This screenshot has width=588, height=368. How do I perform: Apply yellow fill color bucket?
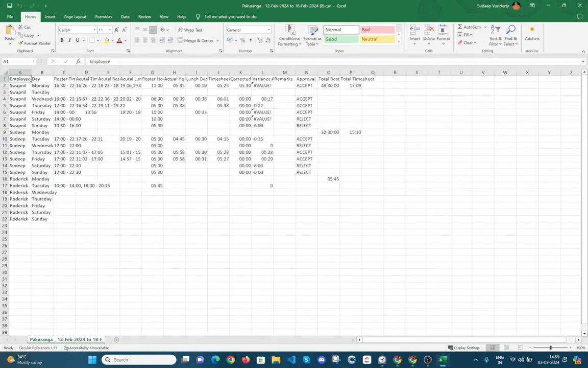point(107,40)
